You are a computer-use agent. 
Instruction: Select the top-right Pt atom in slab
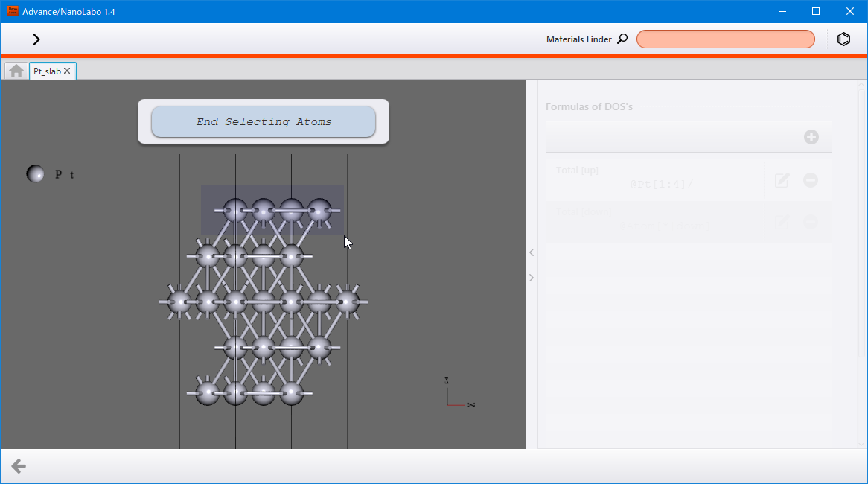coord(319,211)
